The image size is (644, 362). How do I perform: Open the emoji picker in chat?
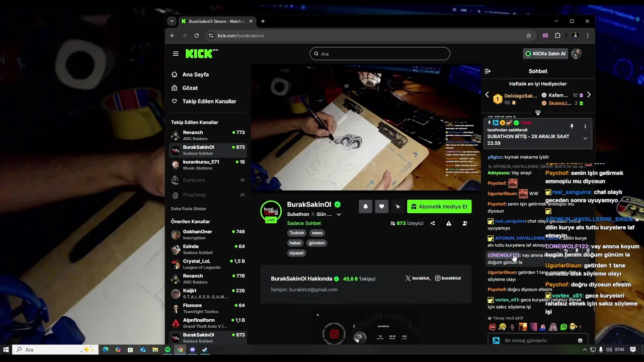click(580, 340)
